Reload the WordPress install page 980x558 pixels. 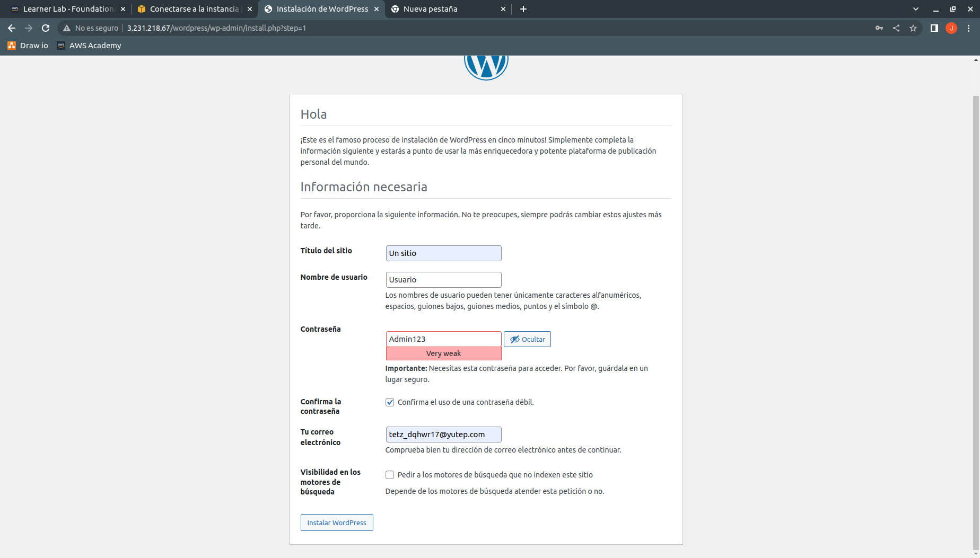[x=46, y=28]
